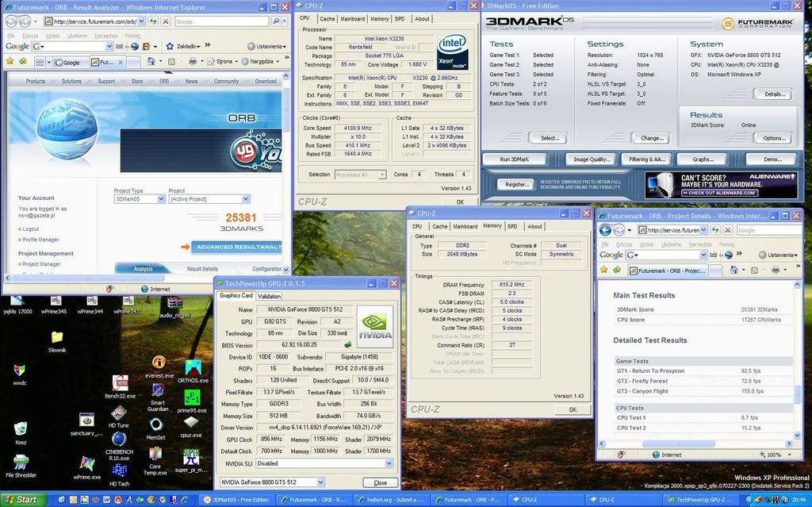The image size is (812, 507).
Task: Open Ustawienia dropdown in Result Analyzer toolbar
Action: point(266,46)
